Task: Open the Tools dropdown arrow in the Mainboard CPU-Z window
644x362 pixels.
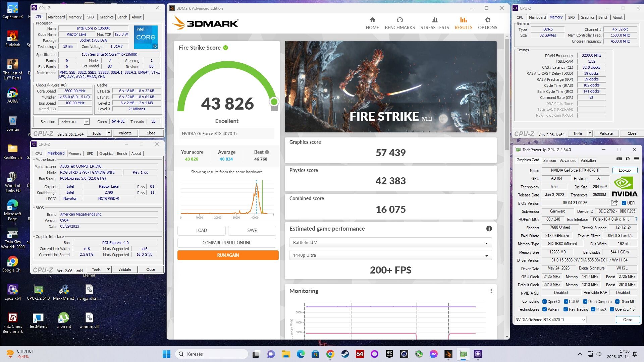Action: click(x=108, y=269)
